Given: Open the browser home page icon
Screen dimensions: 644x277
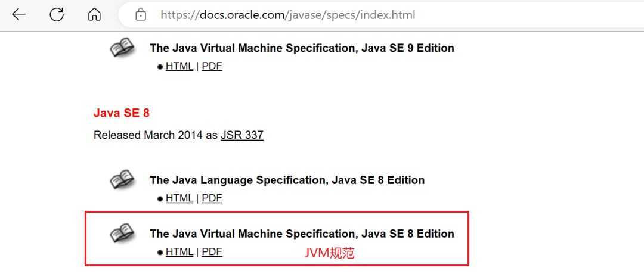Looking at the screenshot, I should 94,15.
